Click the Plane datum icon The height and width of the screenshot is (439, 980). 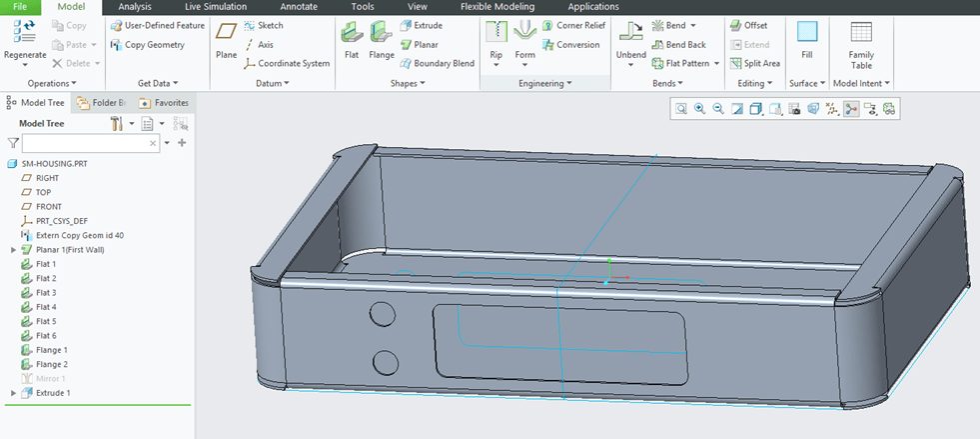tap(227, 38)
